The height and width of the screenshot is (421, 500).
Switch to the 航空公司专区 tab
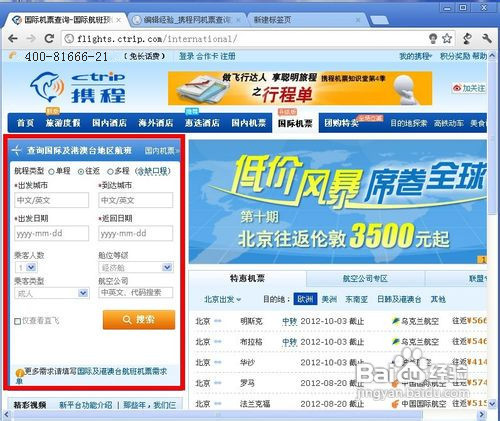[x=365, y=279]
